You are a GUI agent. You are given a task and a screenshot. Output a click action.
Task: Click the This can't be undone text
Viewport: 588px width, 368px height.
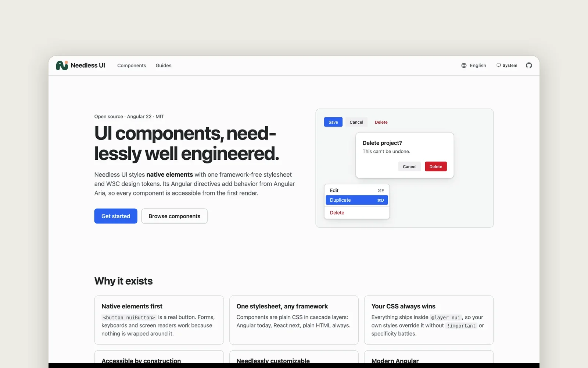click(x=386, y=152)
